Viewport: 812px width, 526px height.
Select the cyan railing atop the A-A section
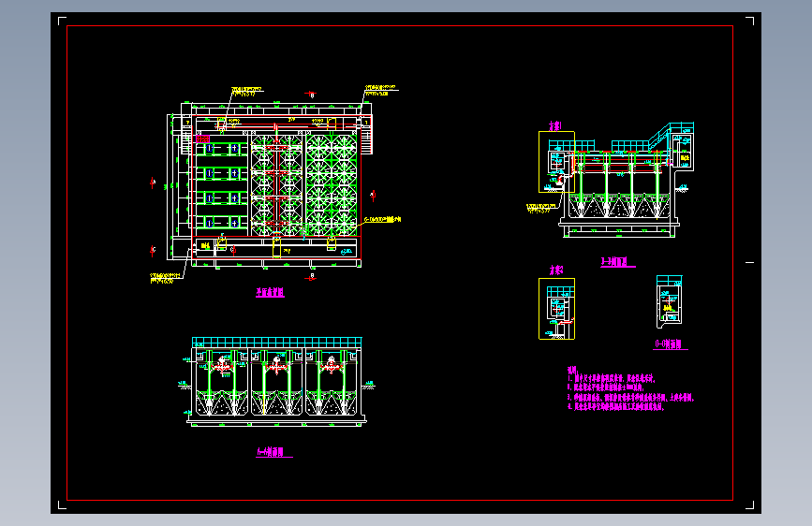[276, 343]
